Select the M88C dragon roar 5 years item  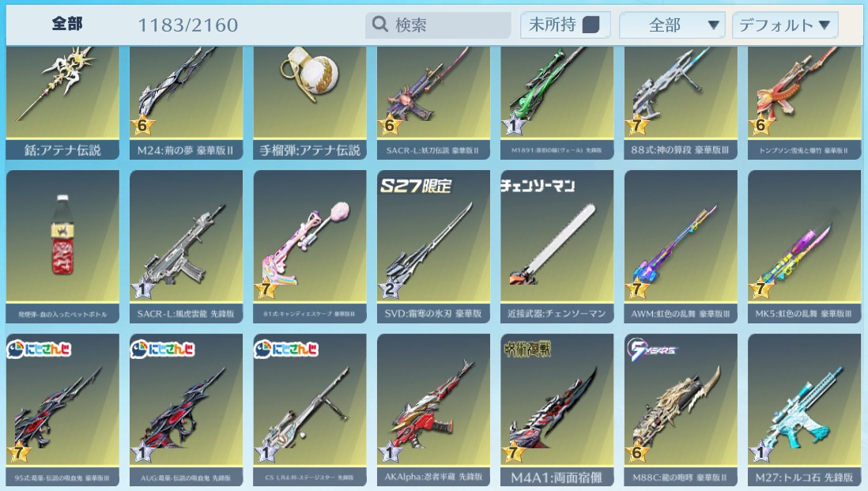pos(681,410)
